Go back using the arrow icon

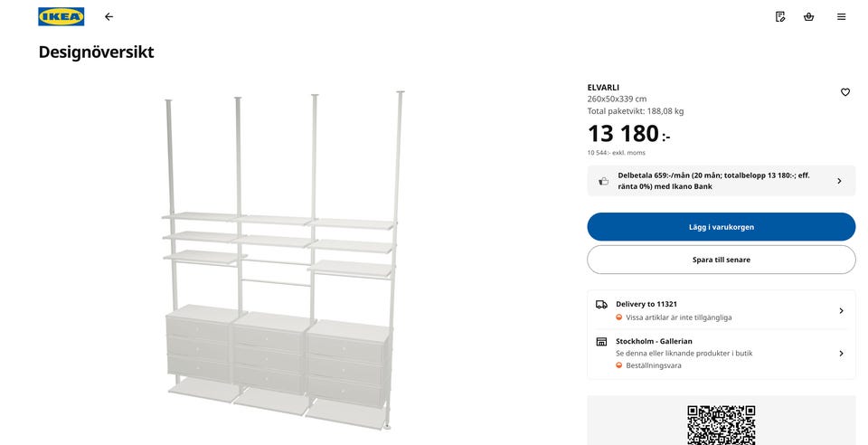click(x=108, y=16)
